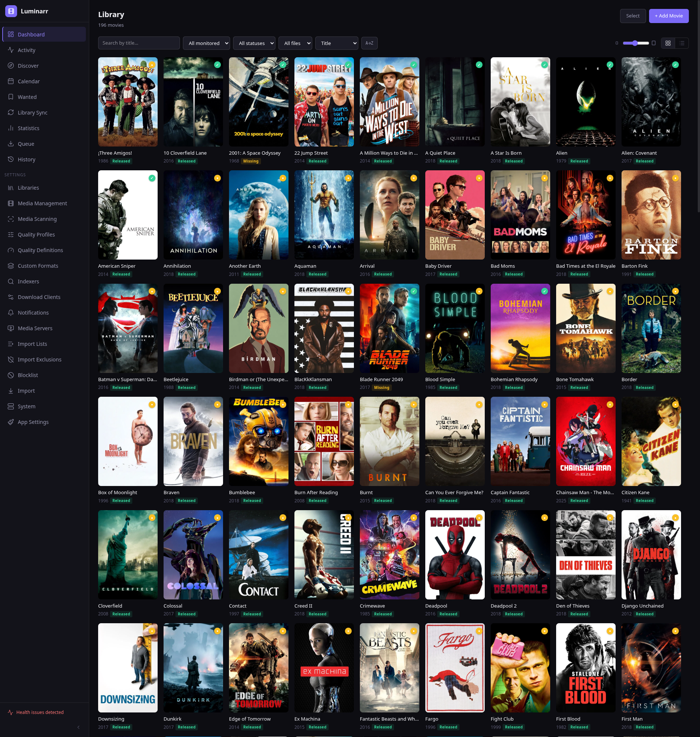
Task: Open Media Management in settings menu
Action: [x=42, y=203]
